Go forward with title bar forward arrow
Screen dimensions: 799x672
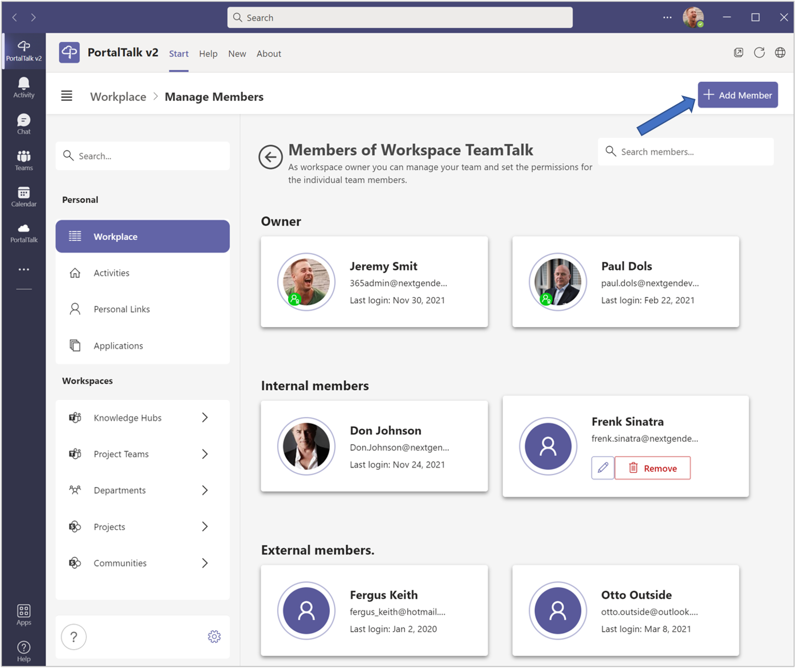coord(33,18)
